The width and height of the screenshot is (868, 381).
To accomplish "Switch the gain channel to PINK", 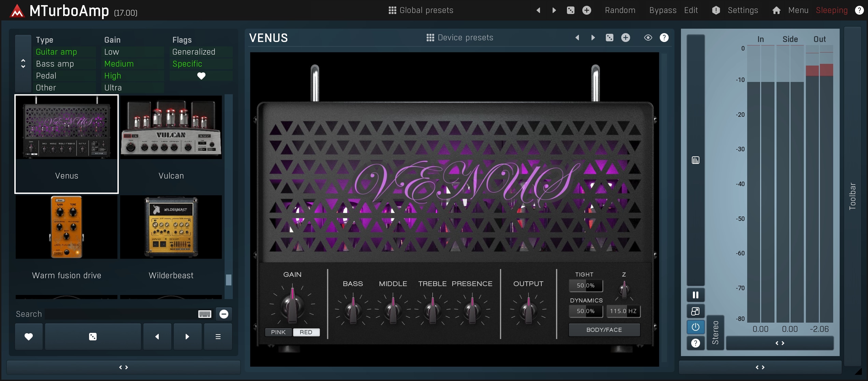I will point(278,332).
